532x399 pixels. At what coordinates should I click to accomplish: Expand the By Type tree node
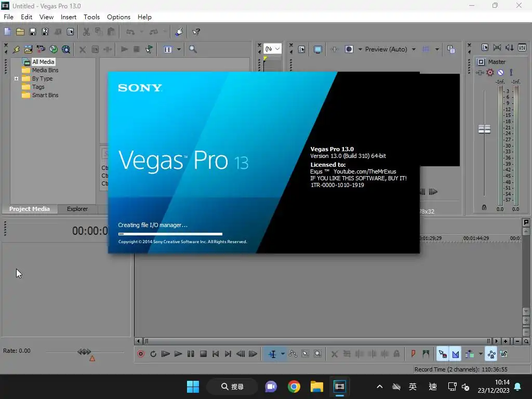coord(16,78)
